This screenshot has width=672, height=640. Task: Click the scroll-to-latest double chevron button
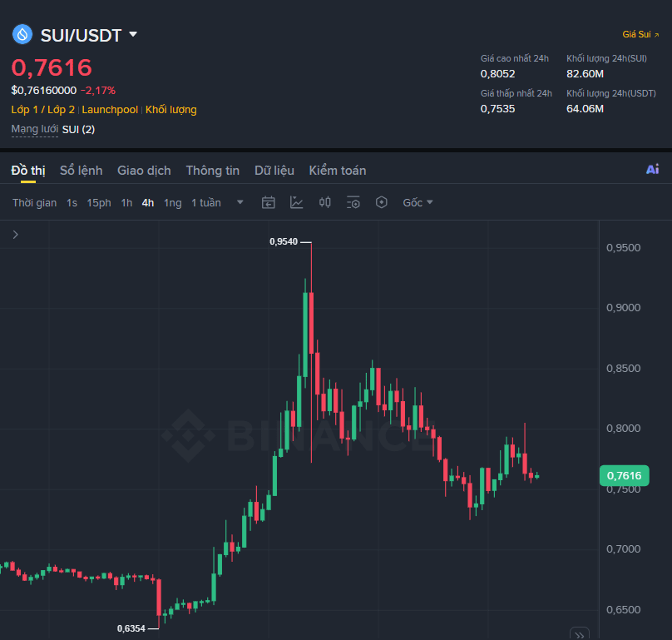tap(580, 634)
